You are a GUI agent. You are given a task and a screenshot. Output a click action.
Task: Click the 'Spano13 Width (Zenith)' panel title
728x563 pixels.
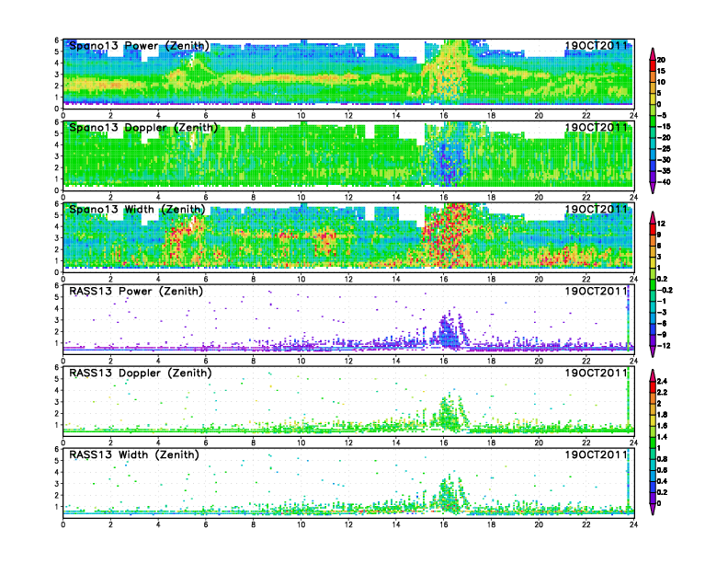tap(138, 210)
